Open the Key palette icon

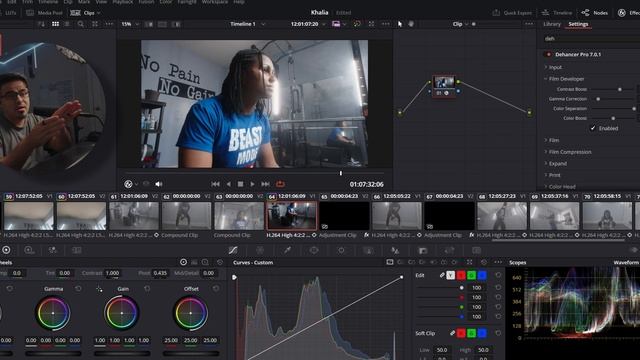pos(422,250)
